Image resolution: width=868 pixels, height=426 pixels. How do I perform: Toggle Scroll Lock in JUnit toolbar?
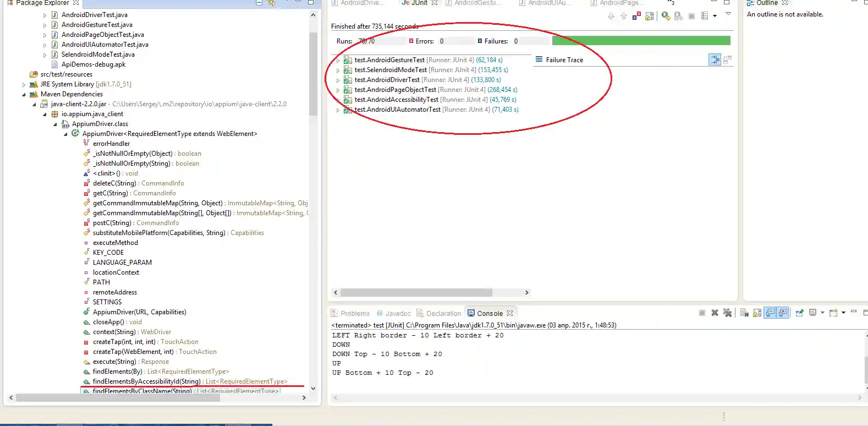point(650,16)
